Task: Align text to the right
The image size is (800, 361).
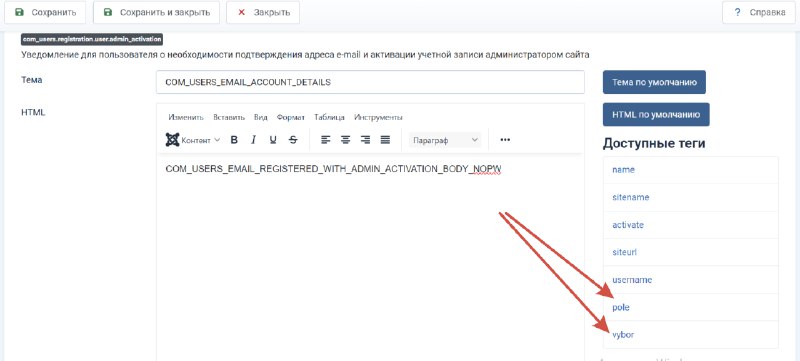Action: click(x=365, y=140)
